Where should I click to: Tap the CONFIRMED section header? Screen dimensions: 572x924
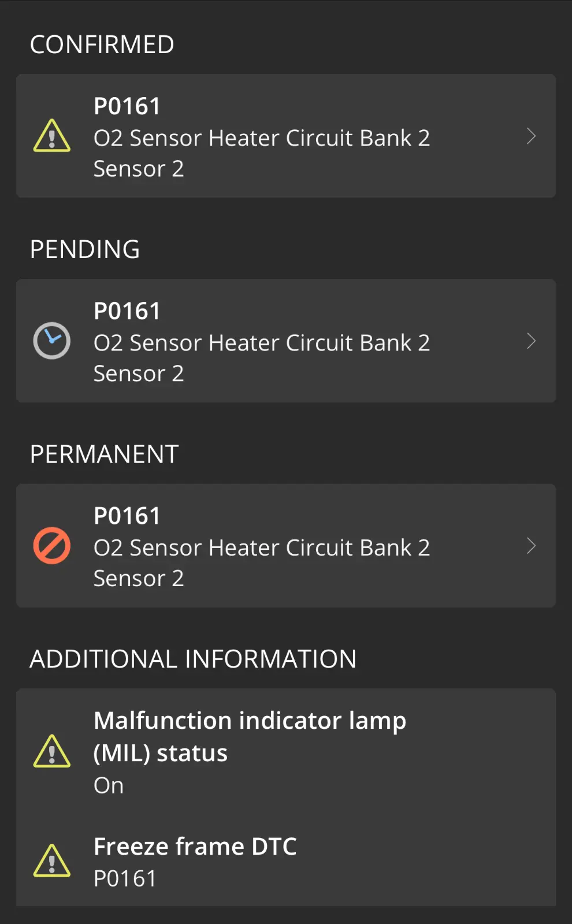tap(102, 44)
